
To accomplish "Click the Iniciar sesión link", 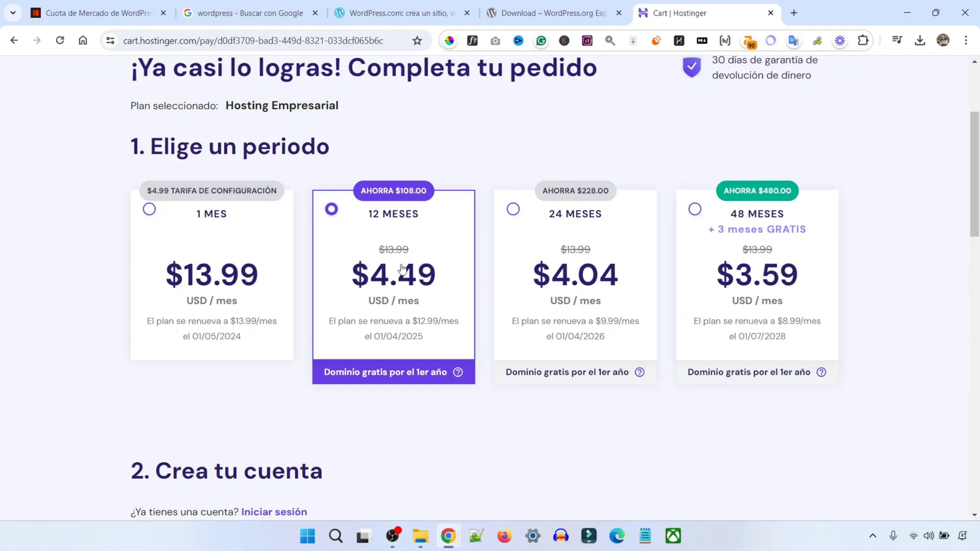I will 274,512.
